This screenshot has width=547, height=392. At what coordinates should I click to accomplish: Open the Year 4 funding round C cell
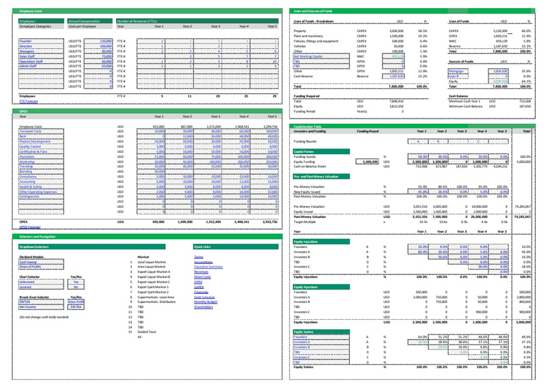[479, 141]
